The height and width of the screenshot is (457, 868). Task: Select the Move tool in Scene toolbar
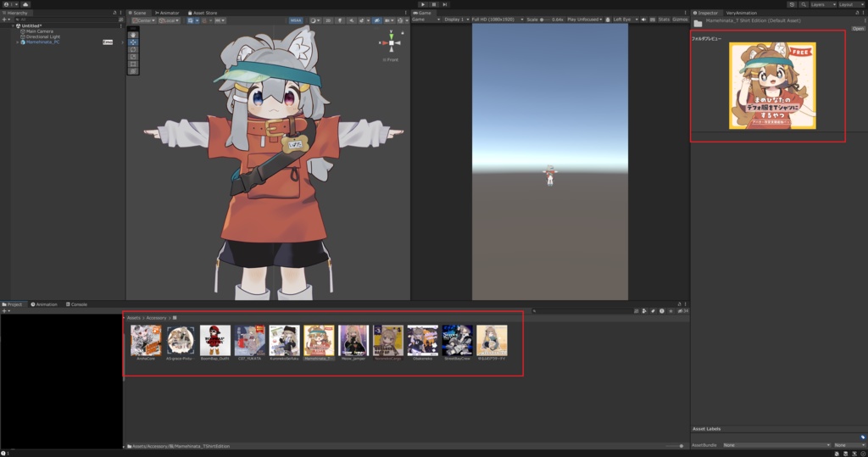tap(133, 42)
